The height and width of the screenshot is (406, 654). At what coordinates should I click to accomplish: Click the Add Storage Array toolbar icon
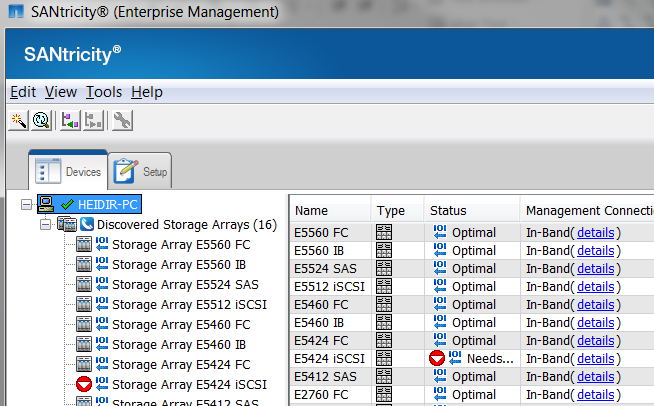point(70,121)
